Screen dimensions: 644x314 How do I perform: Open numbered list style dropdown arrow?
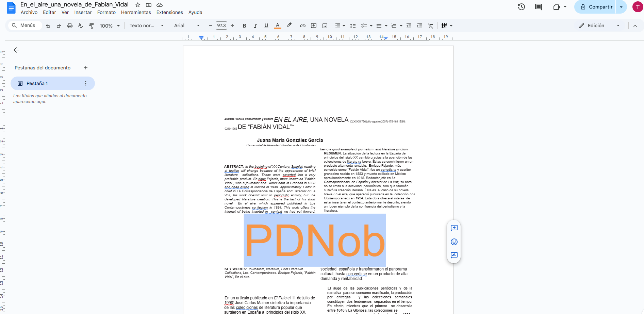(401, 26)
